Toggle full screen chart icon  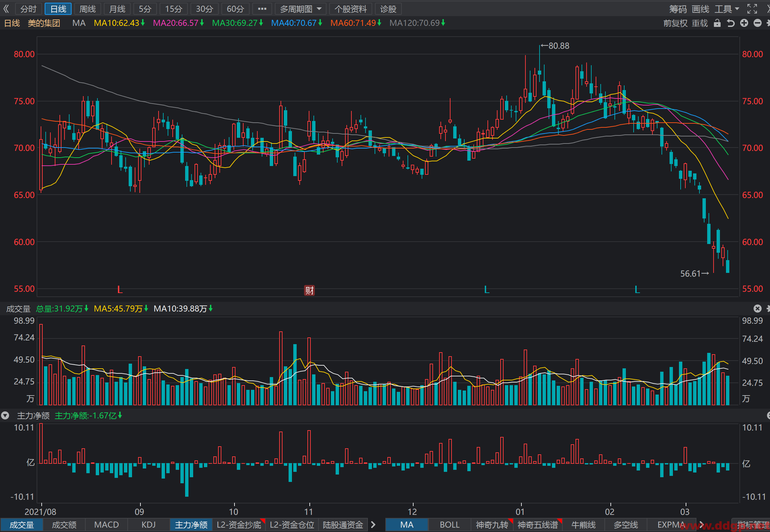tap(752, 9)
